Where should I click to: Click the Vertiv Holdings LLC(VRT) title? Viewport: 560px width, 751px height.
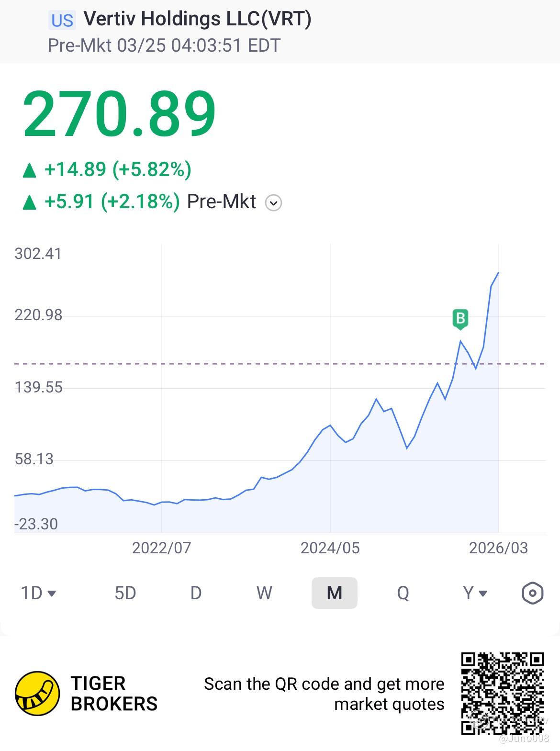point(197,19)
